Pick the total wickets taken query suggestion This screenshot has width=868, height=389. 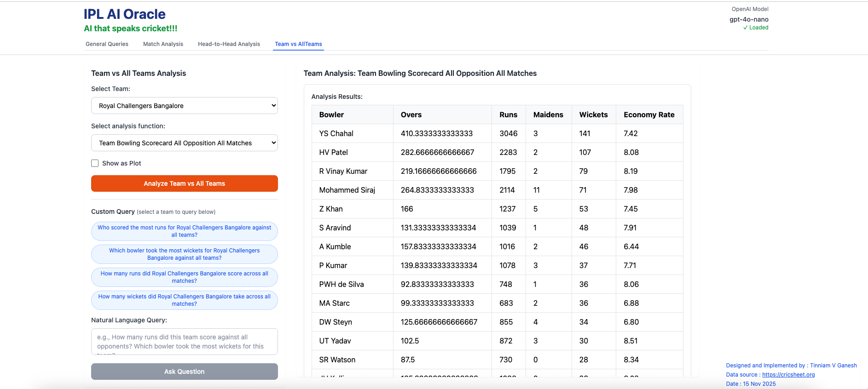pos(184,300)
